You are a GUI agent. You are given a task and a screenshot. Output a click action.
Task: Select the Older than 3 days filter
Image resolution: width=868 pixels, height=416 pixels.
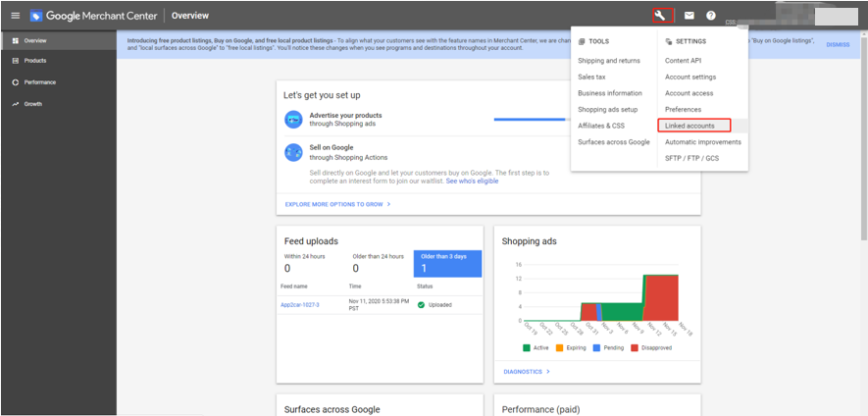[448, 264]
